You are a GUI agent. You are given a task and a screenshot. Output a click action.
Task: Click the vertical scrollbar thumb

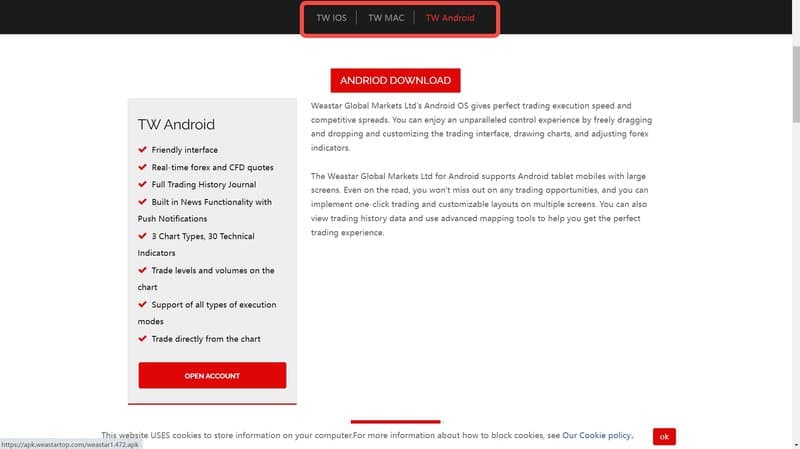pyautogui.click(x=796, y=84)
